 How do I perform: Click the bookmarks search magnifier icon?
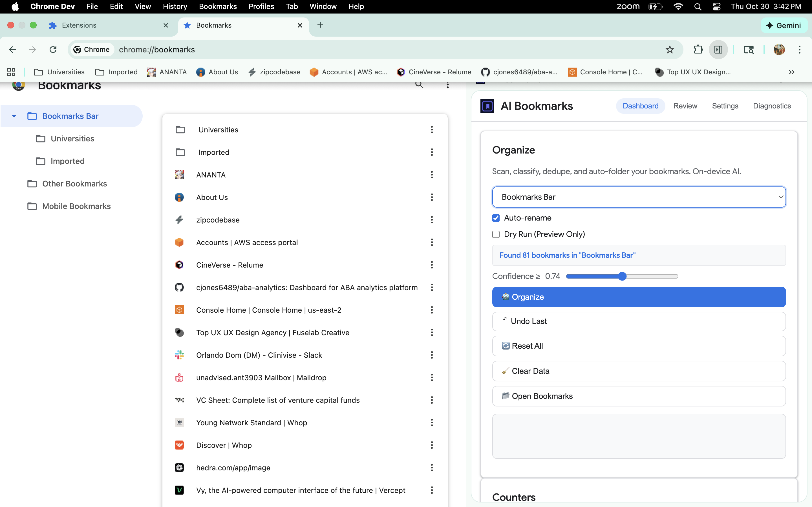[x=419, y=85]
